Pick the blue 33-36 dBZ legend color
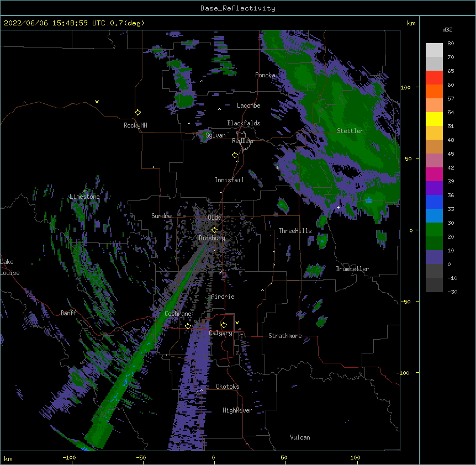Screen dimensions: 476x465 434,202
